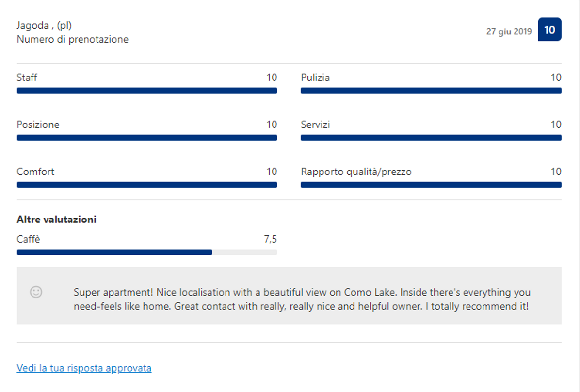580x392 pixels.
Task: Click the Caffè score value 7,5
Action: (x=270, y=239)
